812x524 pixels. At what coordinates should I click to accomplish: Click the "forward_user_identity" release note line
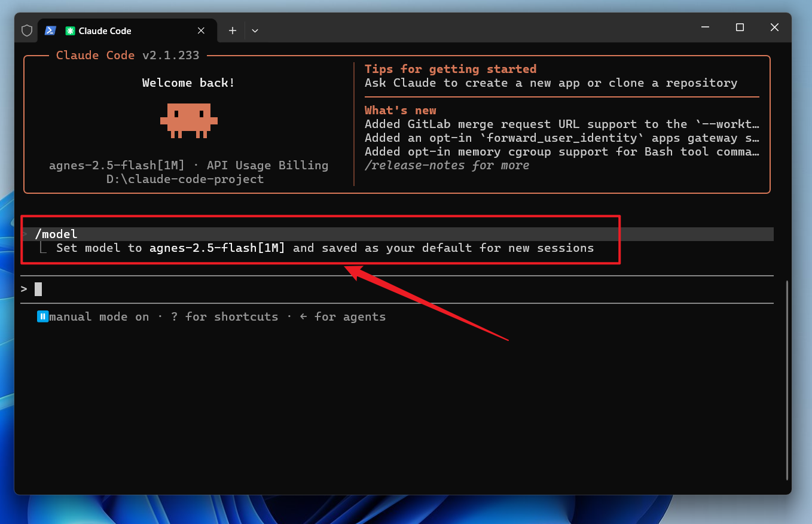pyautogui.click(x=563, y=138)
